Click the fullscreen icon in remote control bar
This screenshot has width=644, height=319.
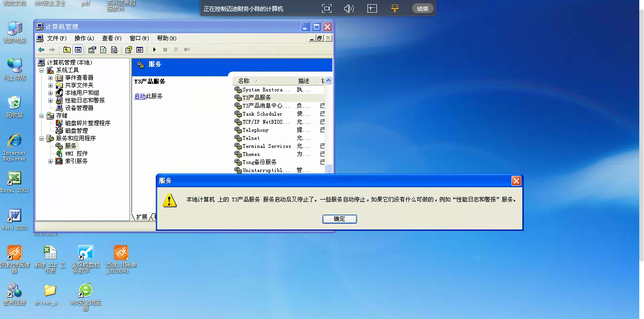[x=326, y=8]
